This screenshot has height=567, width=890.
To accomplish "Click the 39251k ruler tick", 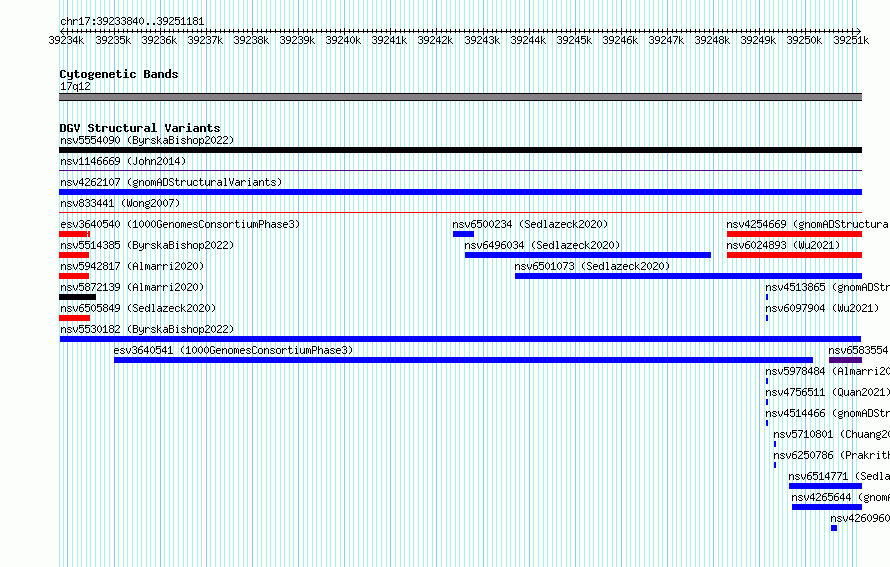I will (851, 40).
